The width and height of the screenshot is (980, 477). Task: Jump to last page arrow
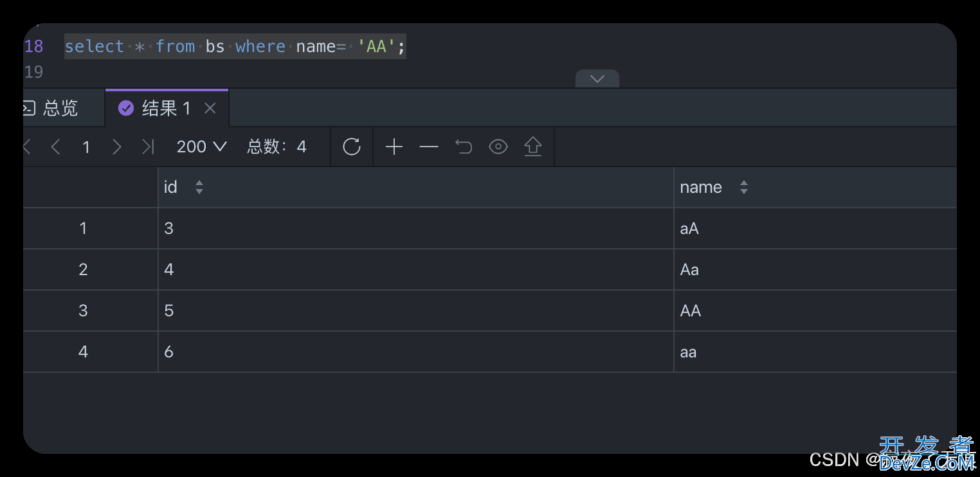coord(148,147)
